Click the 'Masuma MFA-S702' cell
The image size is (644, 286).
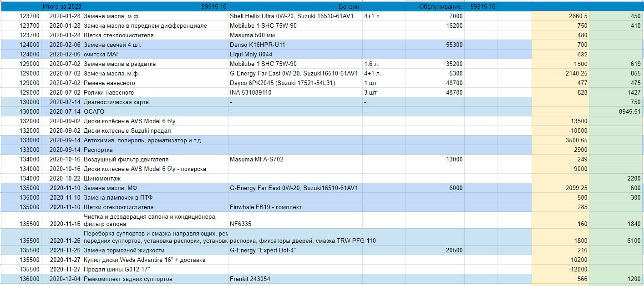coord(295,160)
